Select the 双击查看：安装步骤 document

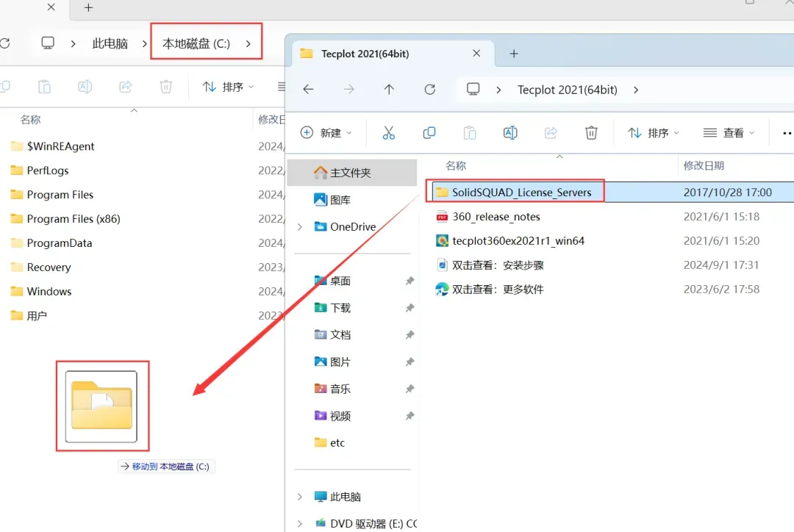490,265
